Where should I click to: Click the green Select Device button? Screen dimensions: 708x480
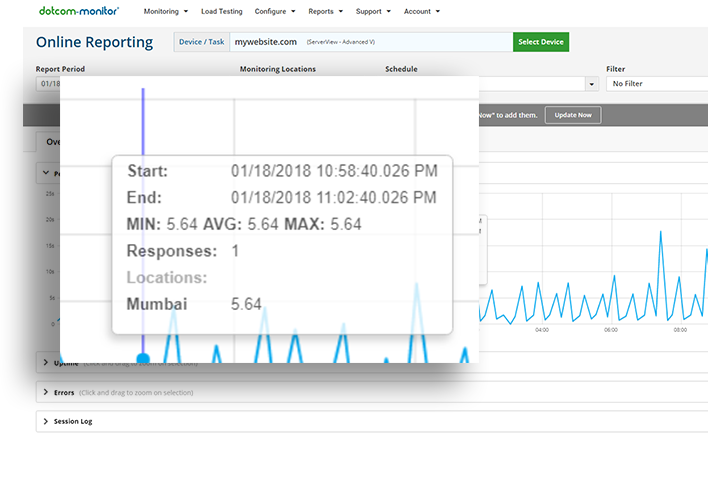coord(541,42)
